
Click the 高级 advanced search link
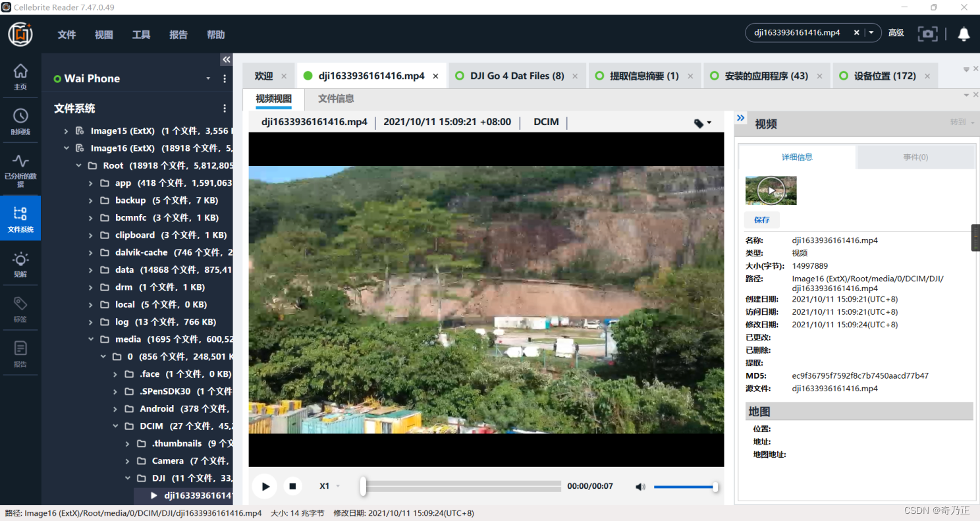(x=896, y=33)
